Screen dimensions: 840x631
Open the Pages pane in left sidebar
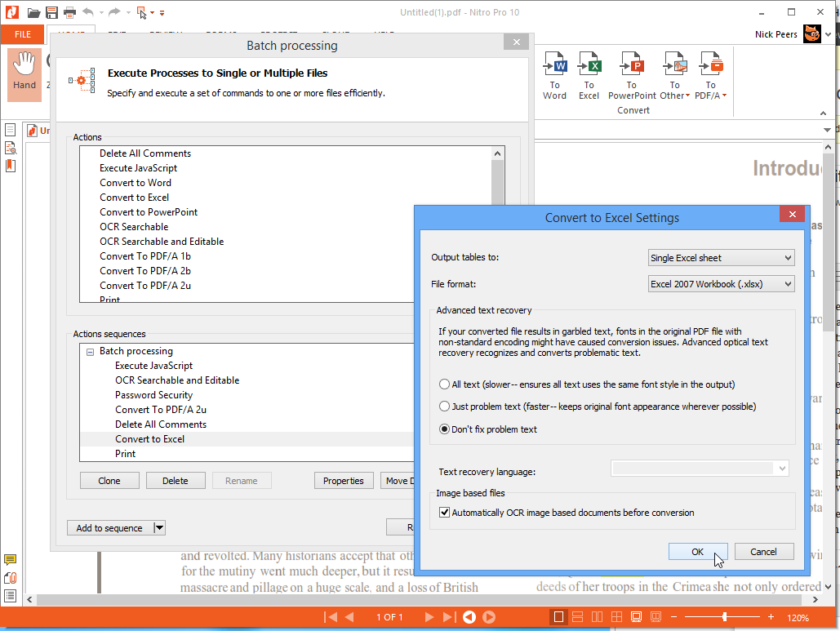pos(10,130)
